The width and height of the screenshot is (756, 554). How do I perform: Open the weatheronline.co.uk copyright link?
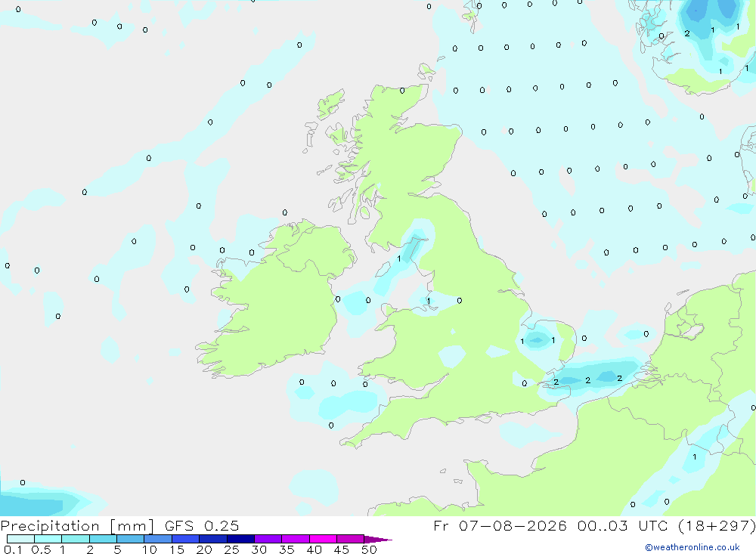click(x=692, y=547)
